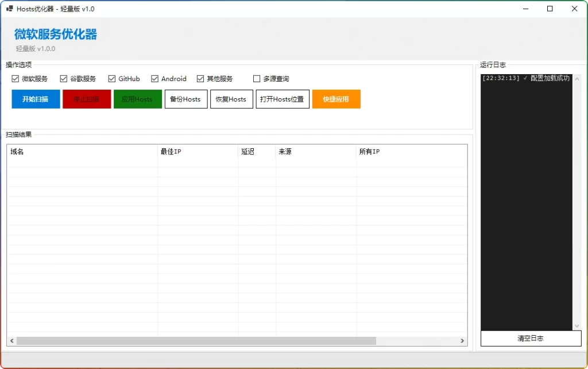
Task: Disable the 谷歌服务 option
Action: (63, 78)
